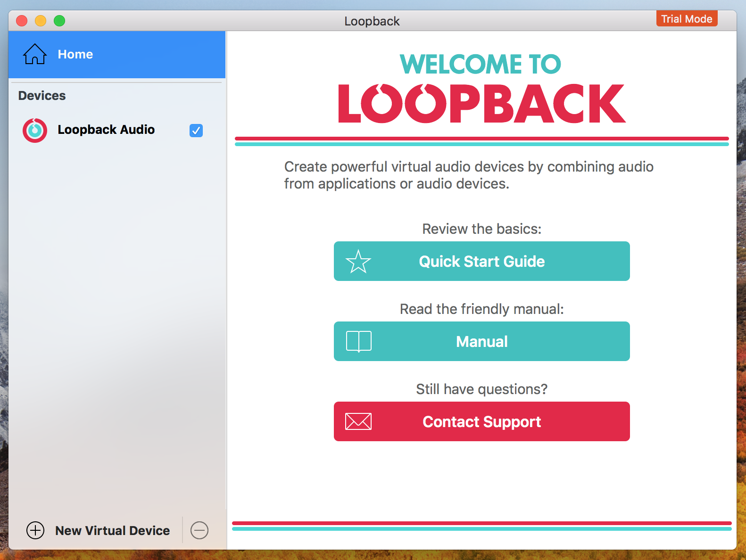Click the Devices section header

pyautogui.click(x=42, y=96)
